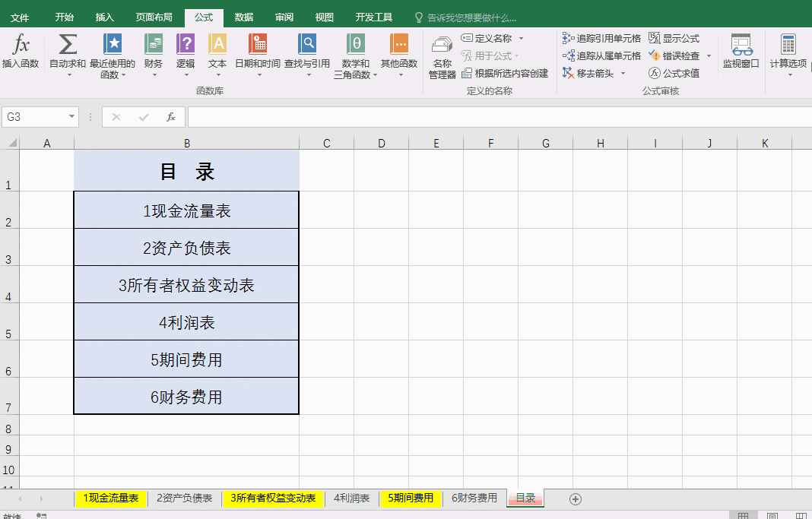Open the Name Manager (名称管理器)
The width and height of the screenshot is (812, 519).
pyautogui.click(x=442, y=53)
